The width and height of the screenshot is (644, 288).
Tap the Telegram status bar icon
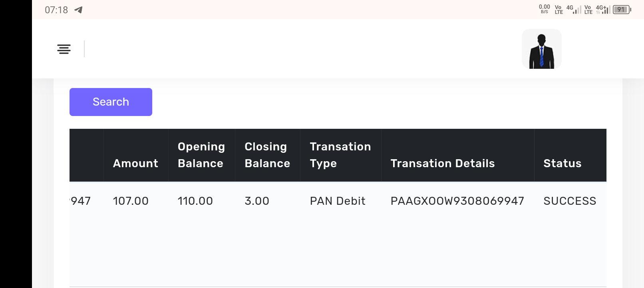click(x=79, y=10)
